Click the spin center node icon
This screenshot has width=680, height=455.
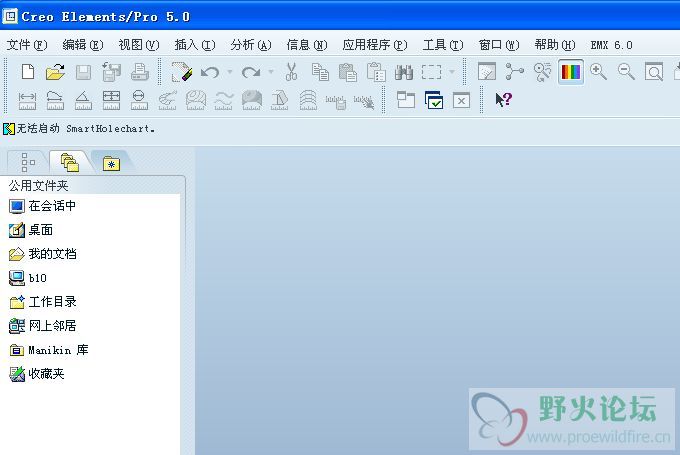tap(514, 71)
